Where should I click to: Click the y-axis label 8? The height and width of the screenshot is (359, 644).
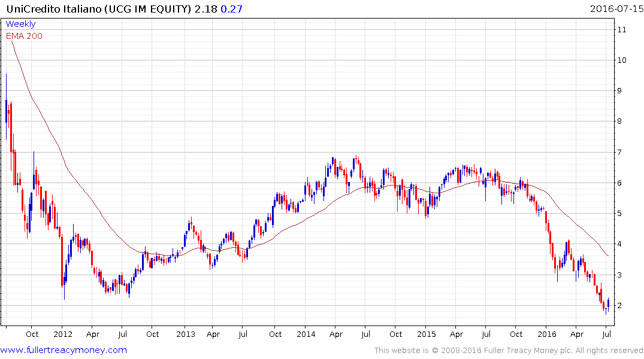coord(620,121)
